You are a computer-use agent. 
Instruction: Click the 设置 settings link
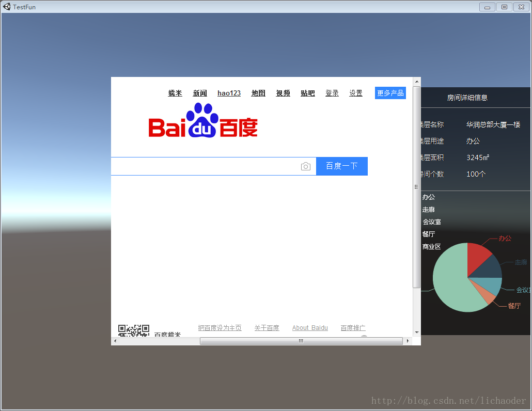tap(356, 93)
